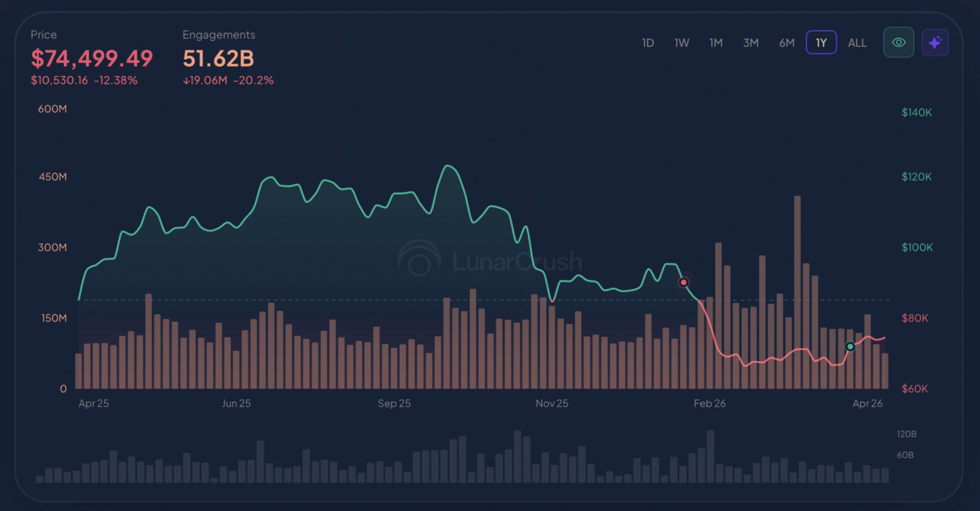
Task: Switch chart to 6M range
Action: [x=786, y=43]
